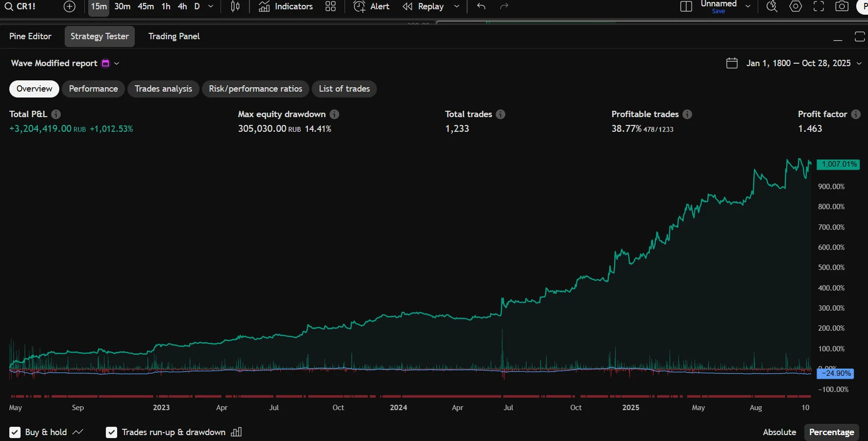This screenshot has width=868, height=441.
Task: Uncheck the Buy & hold checkbox
Action: pyautogui.click(x=16, y=432)
